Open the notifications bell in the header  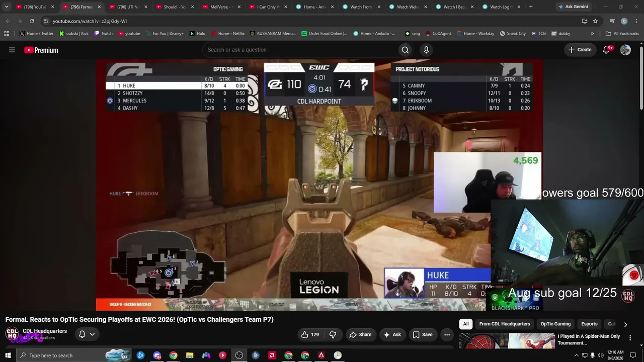[x=607, y=50]
